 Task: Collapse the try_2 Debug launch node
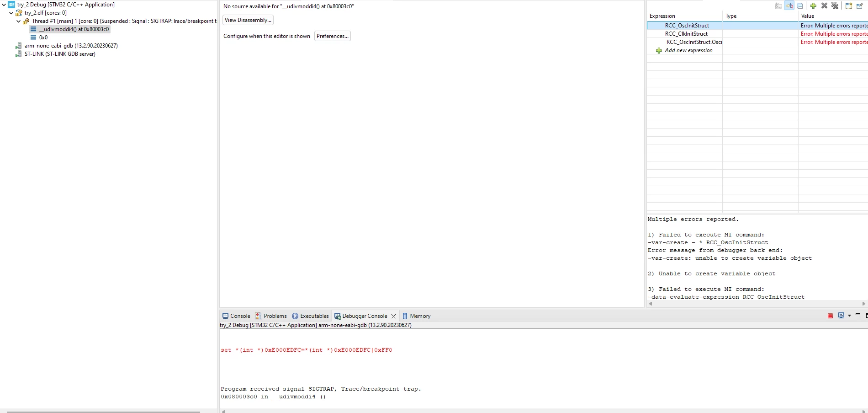pos(4,5)
